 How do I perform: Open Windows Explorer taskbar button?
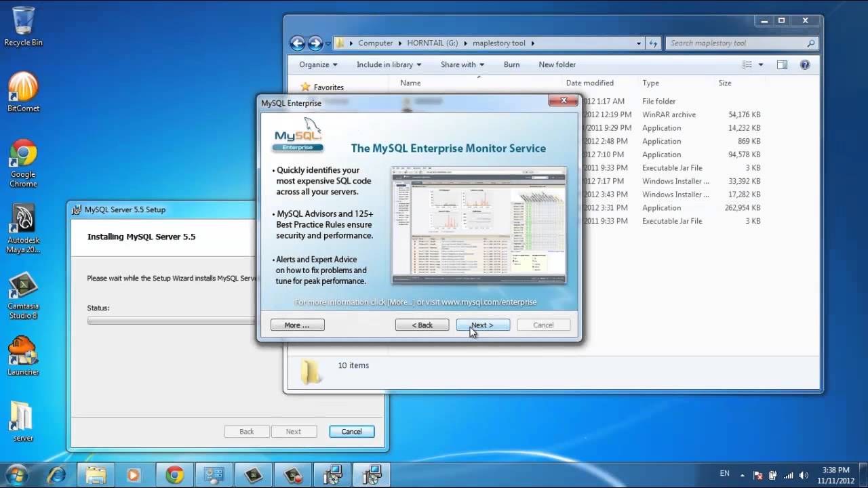click(x=96, y=475)
